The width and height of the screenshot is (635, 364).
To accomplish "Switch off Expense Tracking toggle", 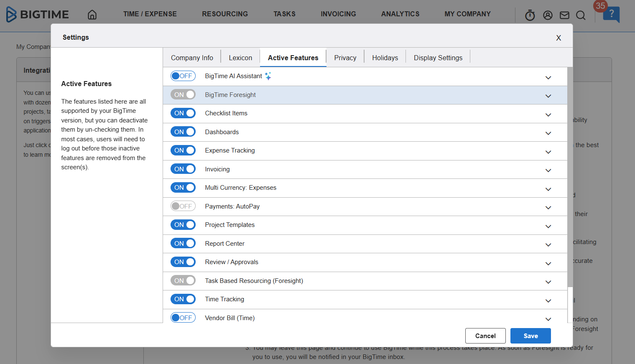I will tap(183, 150).
